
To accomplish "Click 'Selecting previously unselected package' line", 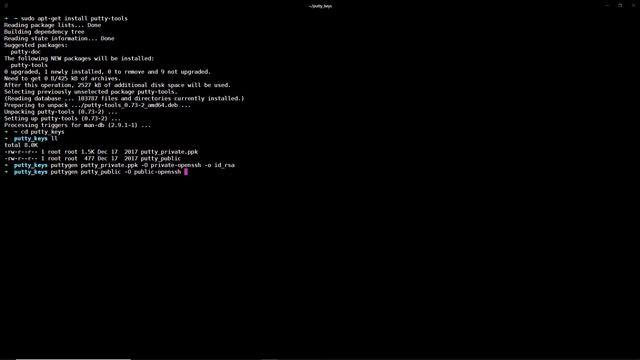I will 91,92.
